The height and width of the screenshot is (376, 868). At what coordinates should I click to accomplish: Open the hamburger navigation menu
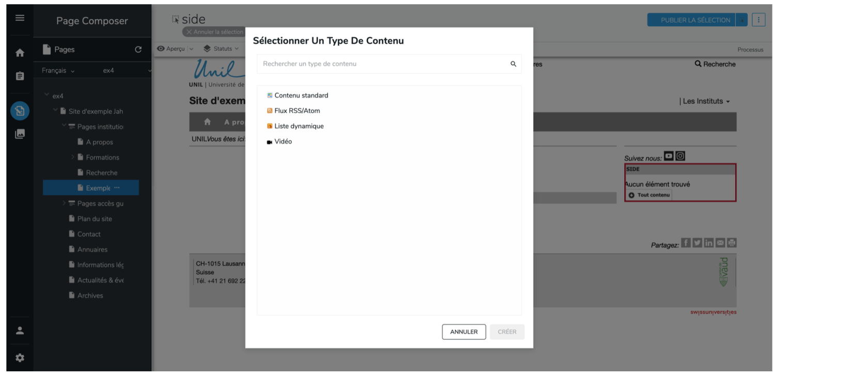pos(20,18)
